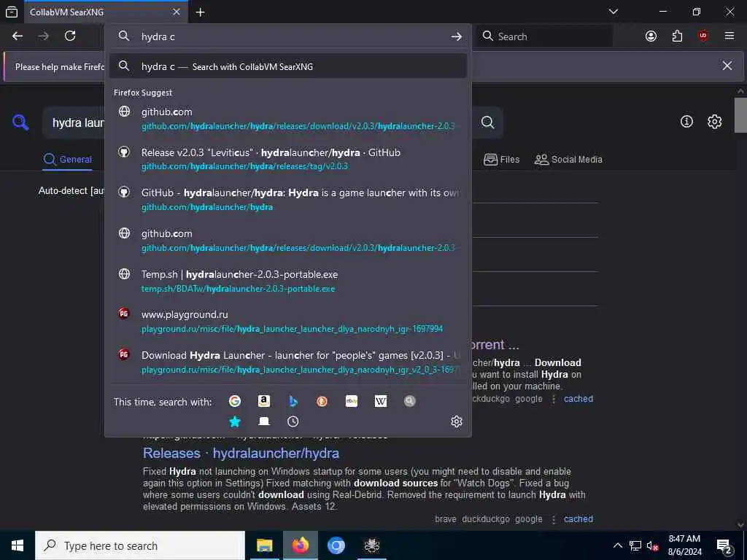
Task: Search this time with Google
Action: (234, 402)
